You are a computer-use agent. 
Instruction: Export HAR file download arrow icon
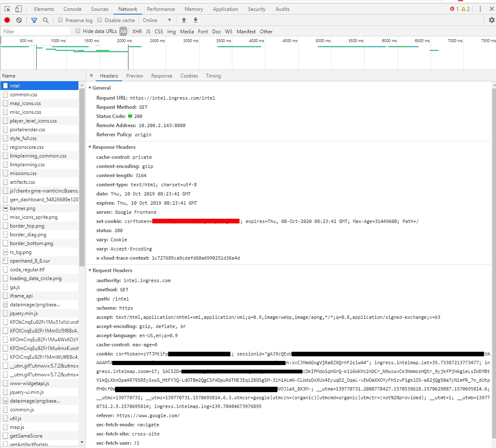point(196,20)
